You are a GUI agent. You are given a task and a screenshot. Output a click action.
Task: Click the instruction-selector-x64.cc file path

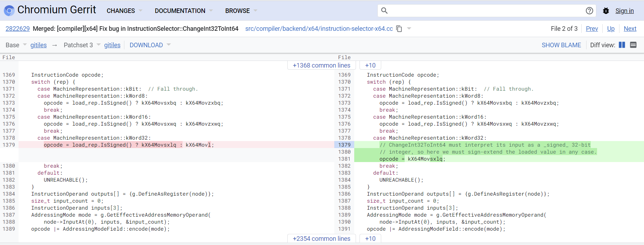pyautogui.click(x=319, y=29)
